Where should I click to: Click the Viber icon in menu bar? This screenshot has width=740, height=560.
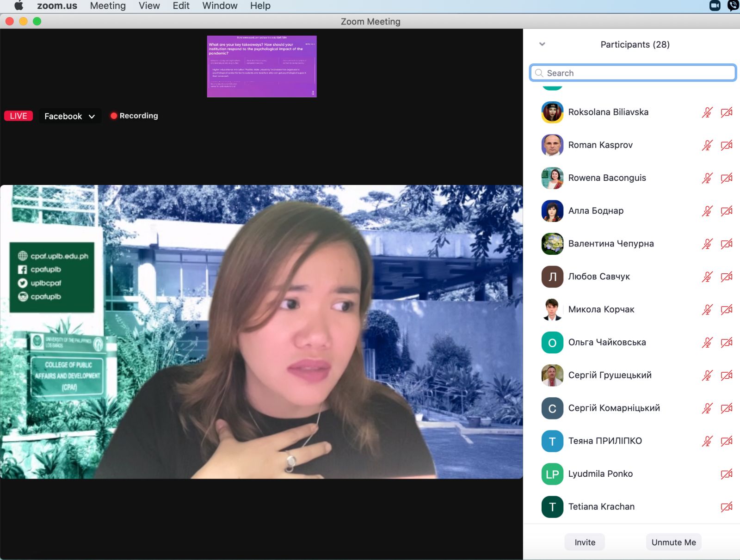733,6
